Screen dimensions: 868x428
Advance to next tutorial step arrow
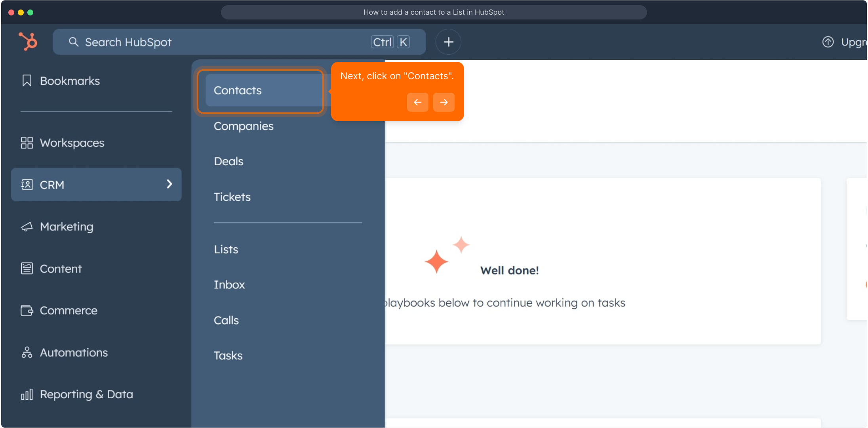tap(444, 102)
